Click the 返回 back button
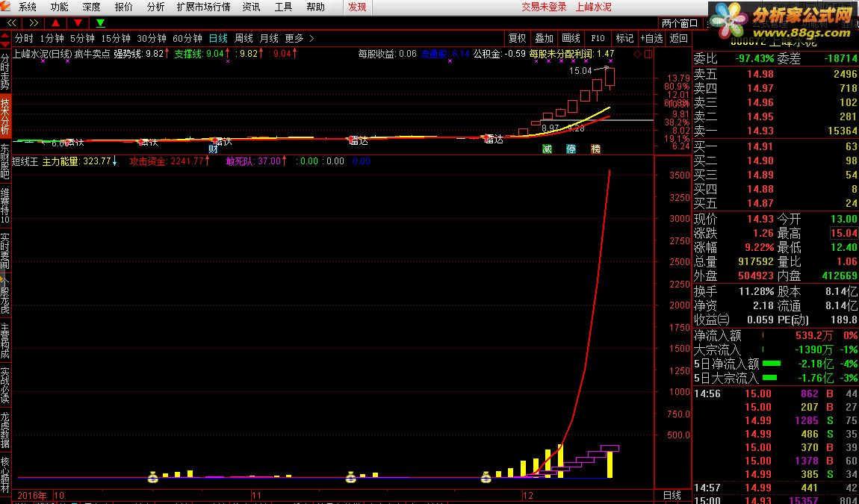Screen dimensions: 859x504 click(x=678, y=38)
